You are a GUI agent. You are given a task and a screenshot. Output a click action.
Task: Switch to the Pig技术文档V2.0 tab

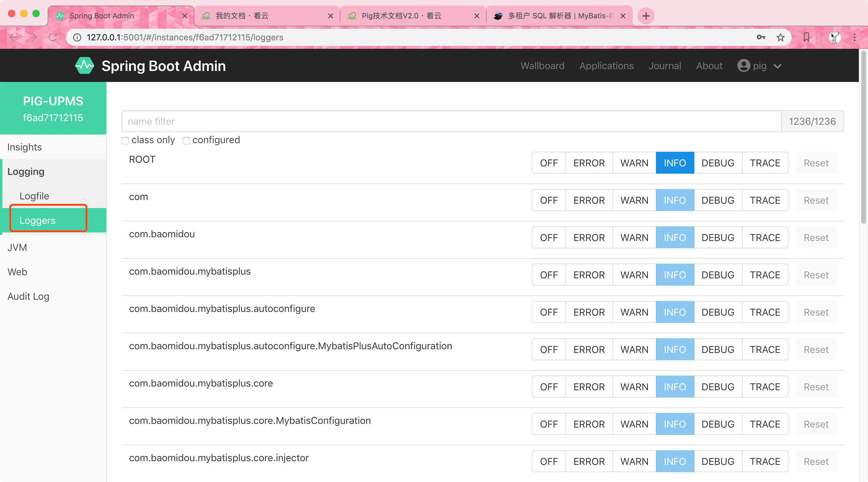click(401, 16)
